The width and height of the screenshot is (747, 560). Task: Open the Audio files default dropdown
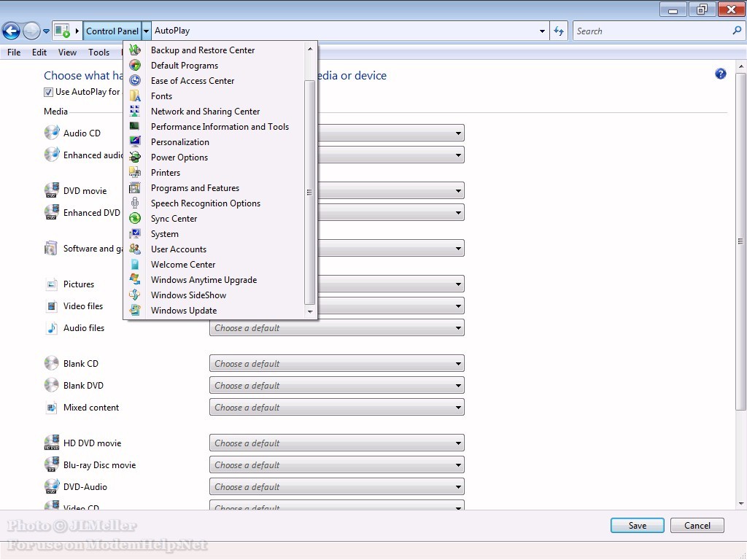tap(337, 327)
